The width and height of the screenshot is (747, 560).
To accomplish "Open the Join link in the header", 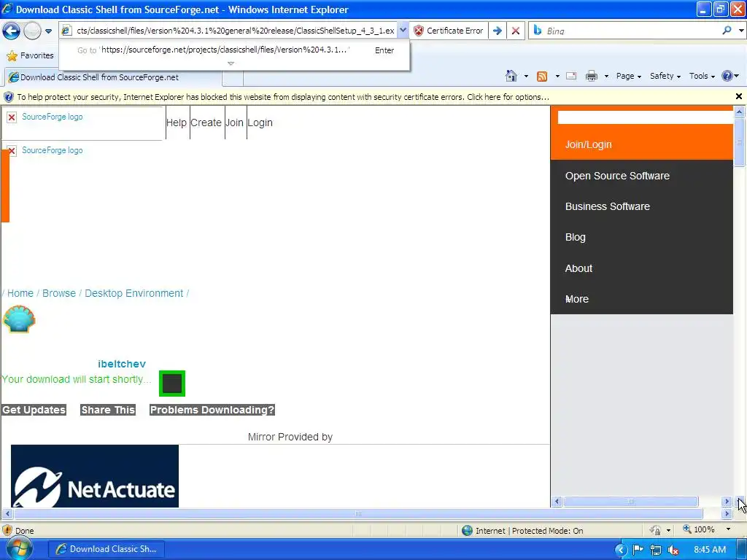I will [234, 122].
